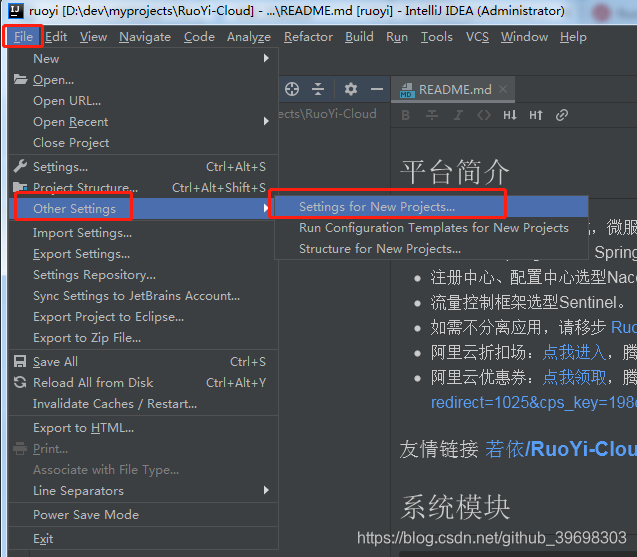Open the View menu

point(93,37)
